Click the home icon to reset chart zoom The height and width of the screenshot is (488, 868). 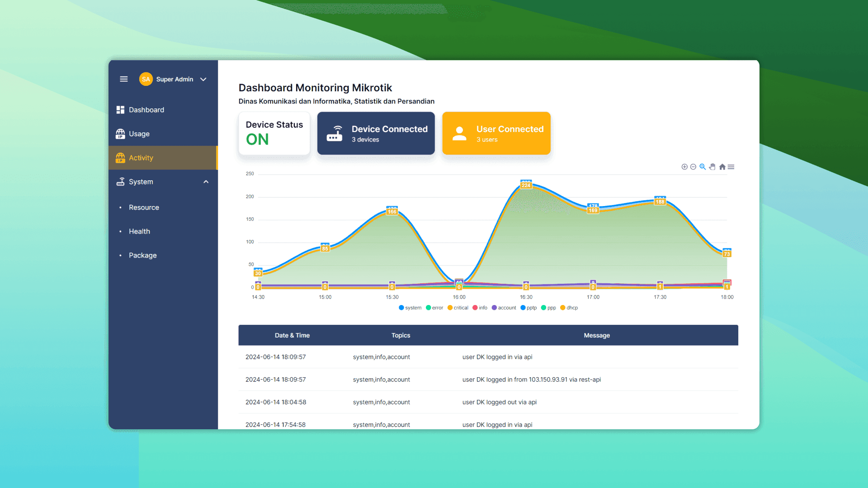tap(722, 167)
